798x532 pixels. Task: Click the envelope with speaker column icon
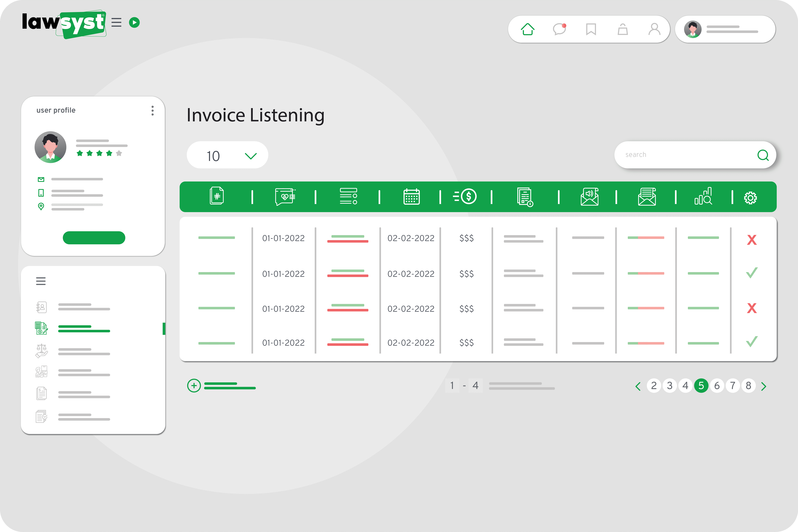[x=590, y=197]
